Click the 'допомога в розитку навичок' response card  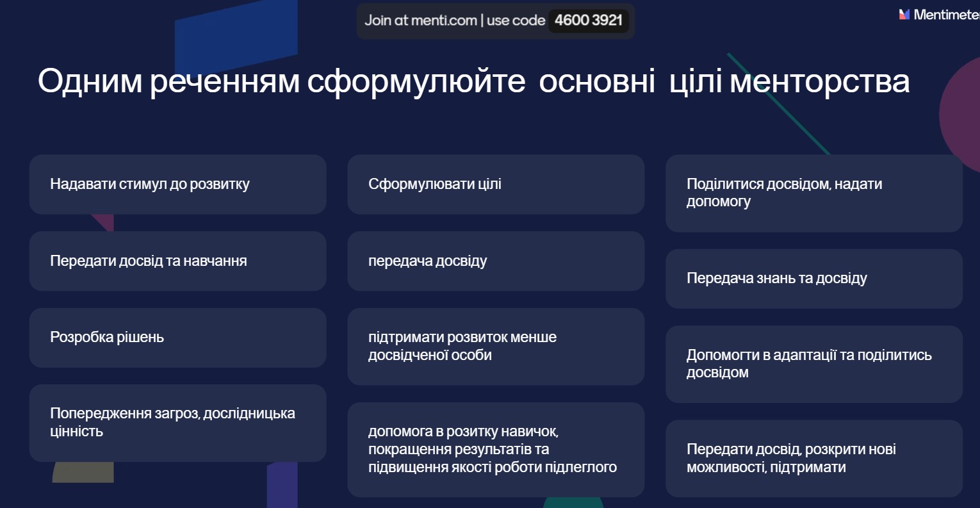pos(495,450)
